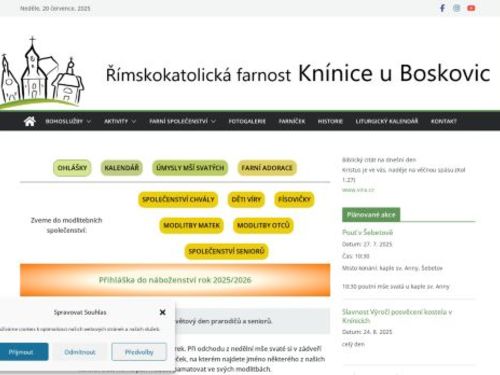500x375 pixels.
Task: Open Modlitby otců button
Action: tap(263, 225)
